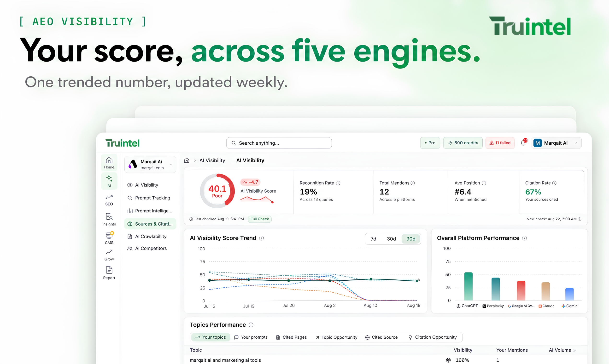Open the Report section in the rail
The height and width of the screenshot is (364, 609).
pos(109,273)
